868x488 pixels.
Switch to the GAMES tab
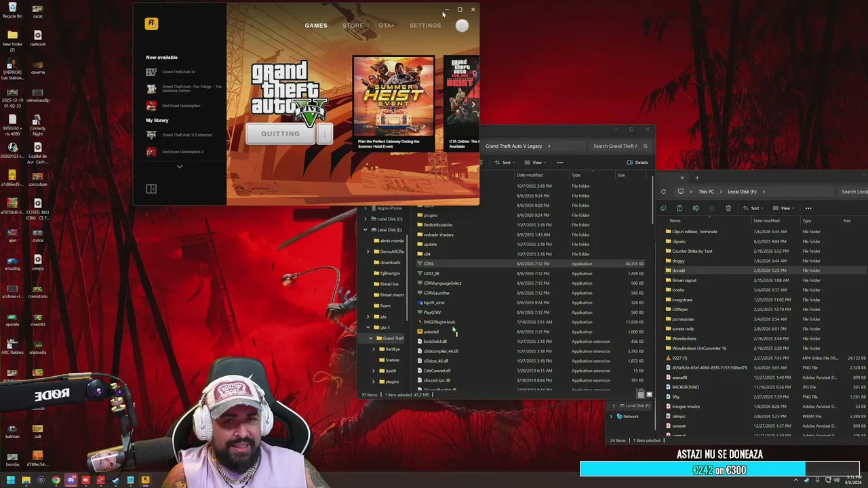pyautogui.click(x=316, y=26)
